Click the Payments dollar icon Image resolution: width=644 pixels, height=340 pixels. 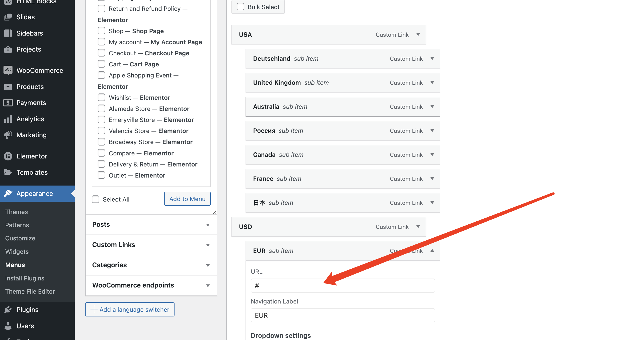click(x=8, y=103)
